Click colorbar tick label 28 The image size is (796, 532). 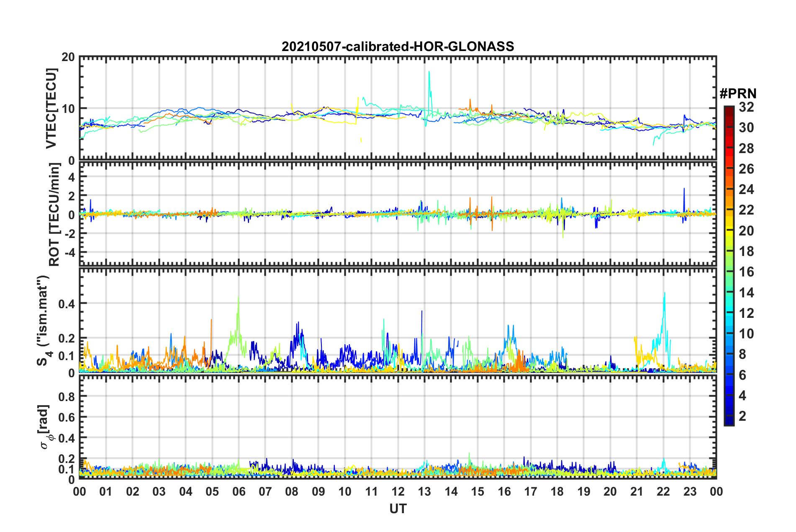(746, 148)
